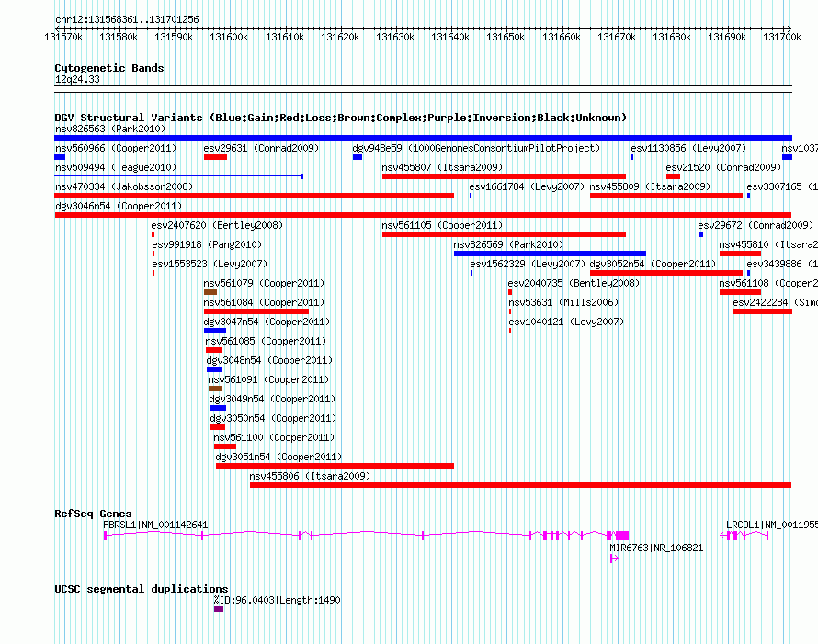
Task: Click the nsv509494 (Teague2010) thin blue line
Action: pyautogui.click(x=179, y=176)
